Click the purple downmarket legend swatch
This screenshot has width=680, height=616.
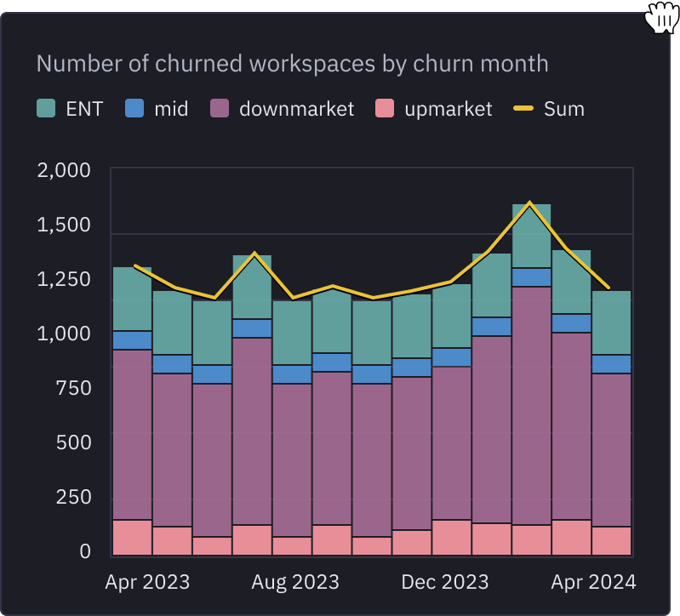tap(220, 109)
